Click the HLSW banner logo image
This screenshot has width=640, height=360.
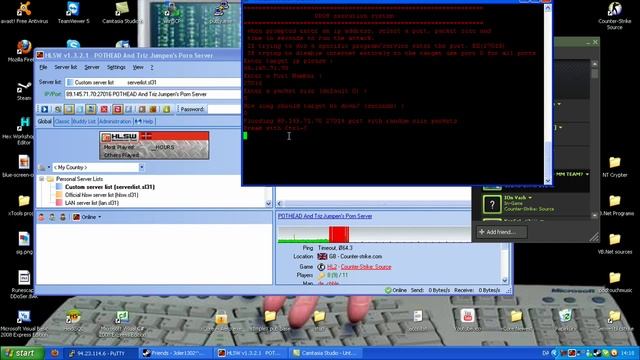pyautogui.click(x=154, y=145)
